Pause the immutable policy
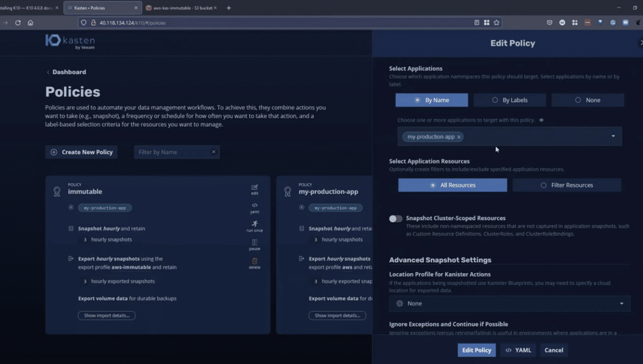This screenshot has width=643, height=364. click(254, 245)
